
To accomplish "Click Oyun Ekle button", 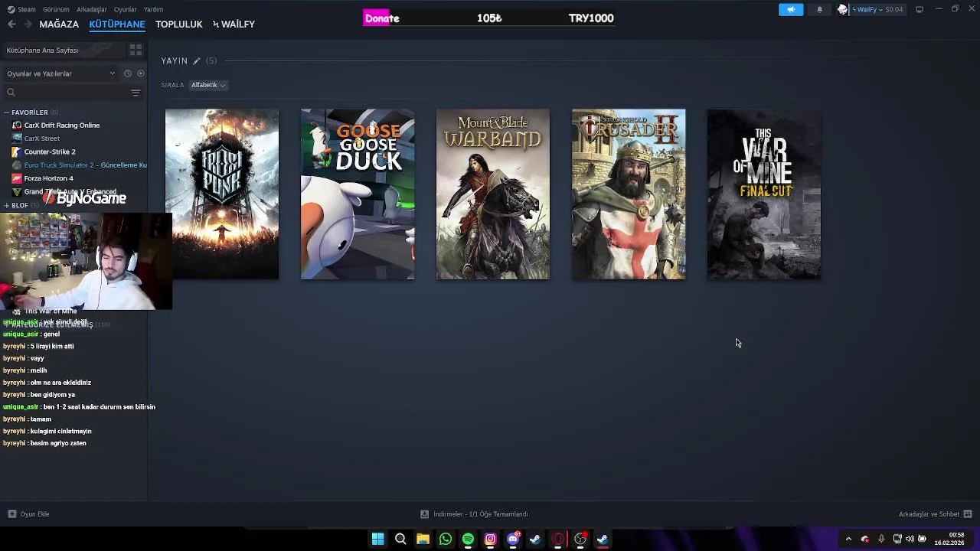I will [29, 514].
